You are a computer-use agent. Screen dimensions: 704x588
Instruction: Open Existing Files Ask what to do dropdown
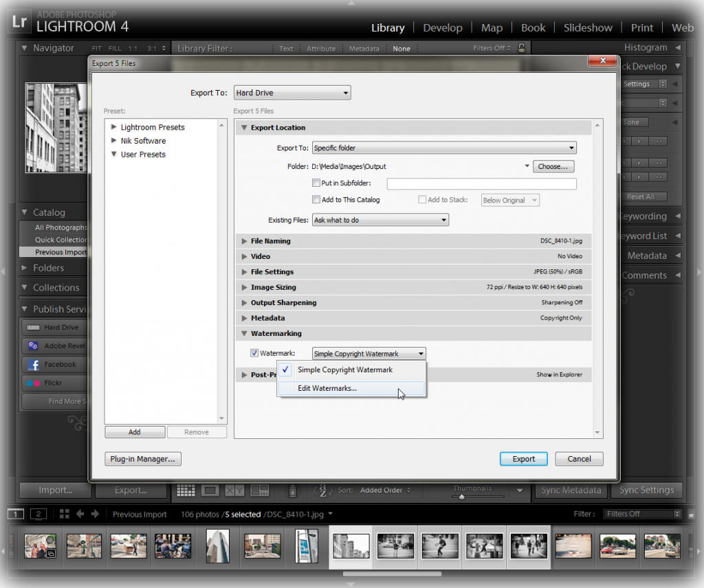[380, 220]
